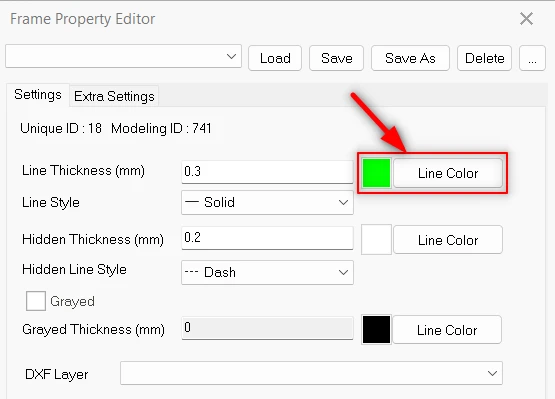Expand the Hidden Line Style Dash dropdown
The image size is (555, 399).
pyautogui.click(x=267, y=272)
